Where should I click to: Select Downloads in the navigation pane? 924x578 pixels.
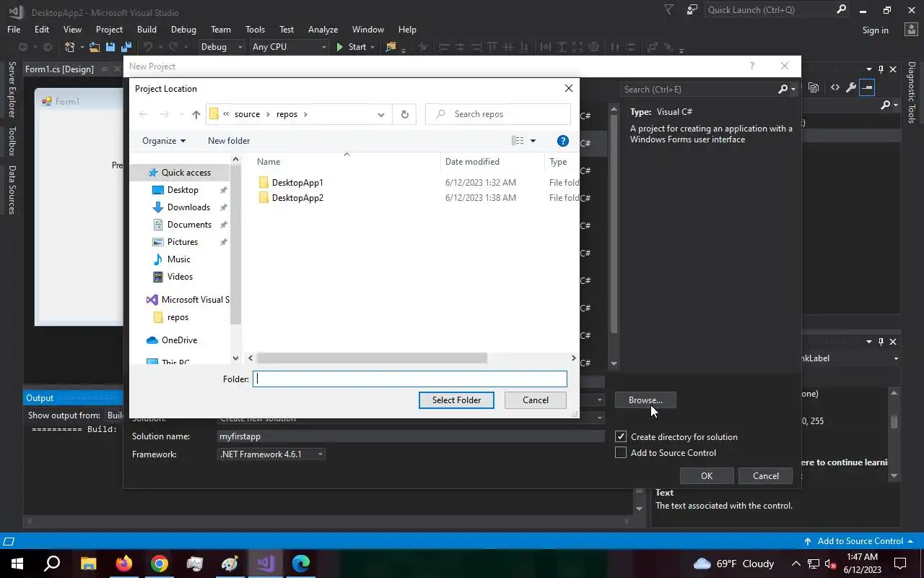[188, 207]
